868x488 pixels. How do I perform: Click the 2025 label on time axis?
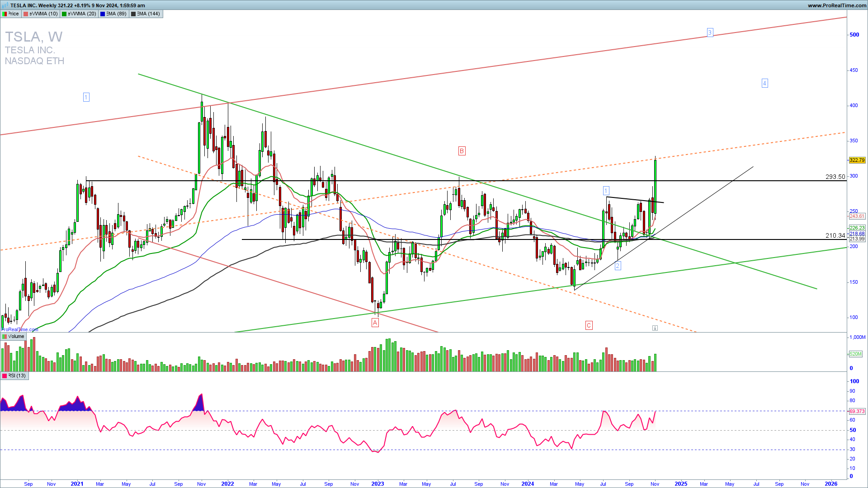(681, 483)
